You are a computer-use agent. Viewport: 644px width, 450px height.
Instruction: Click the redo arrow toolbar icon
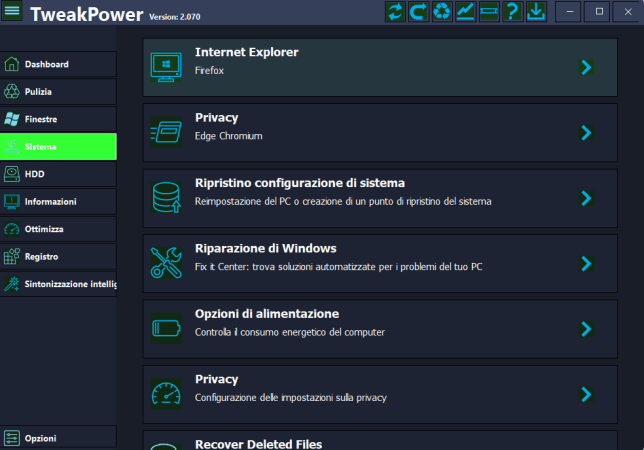coord(418,12)
